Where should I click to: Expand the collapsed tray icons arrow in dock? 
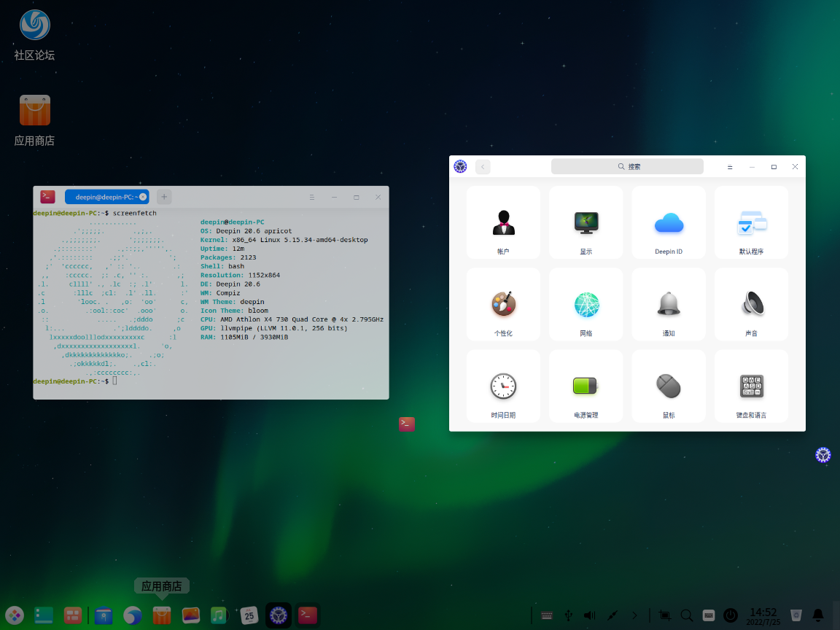tap(634, 615)
